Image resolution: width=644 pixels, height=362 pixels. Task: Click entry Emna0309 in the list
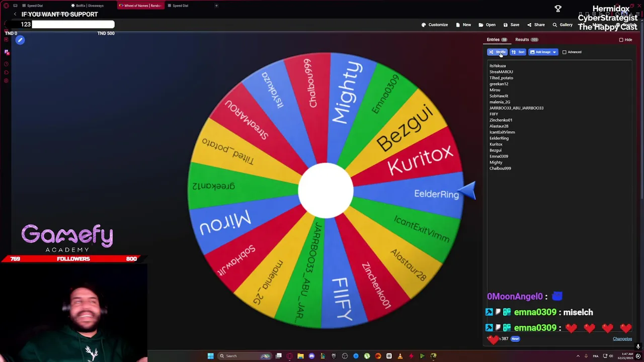[x=499, y=156]
